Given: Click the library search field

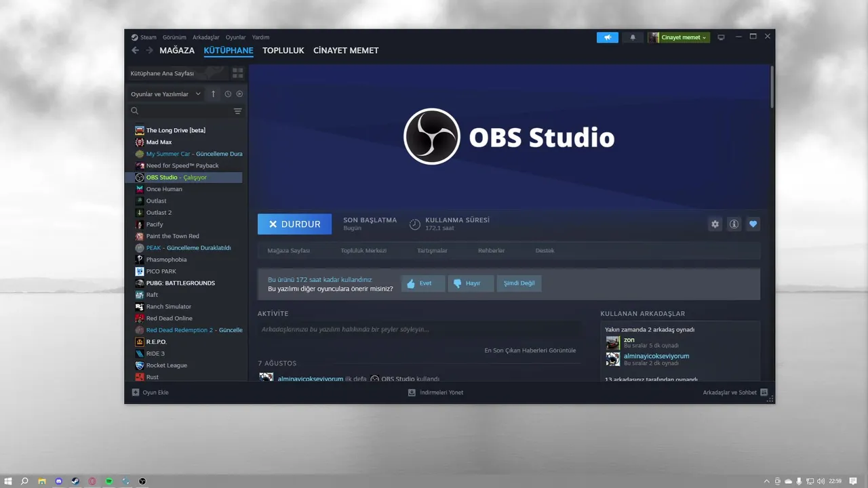Looking at the screenshot, I should click(180, 111).
